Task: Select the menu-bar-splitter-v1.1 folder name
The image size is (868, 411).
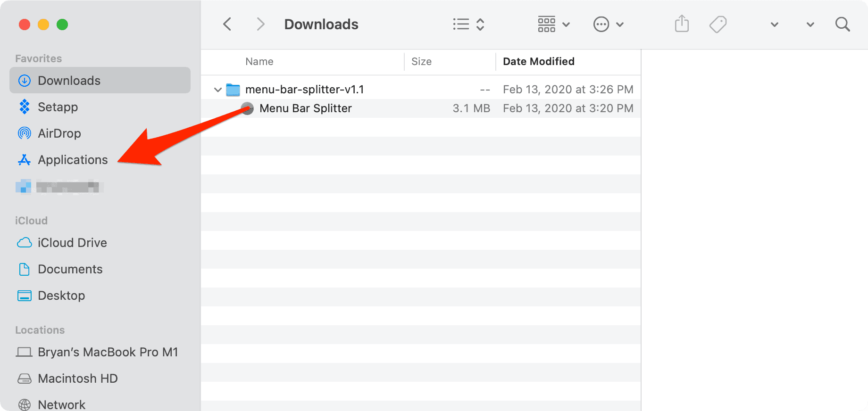Action: tap(305, 90)
